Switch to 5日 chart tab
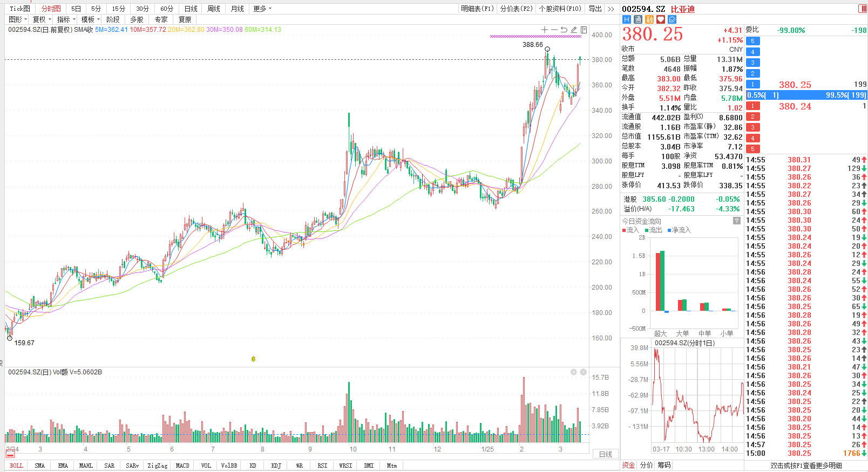This screenshot has height=472, width=868. 76,9
